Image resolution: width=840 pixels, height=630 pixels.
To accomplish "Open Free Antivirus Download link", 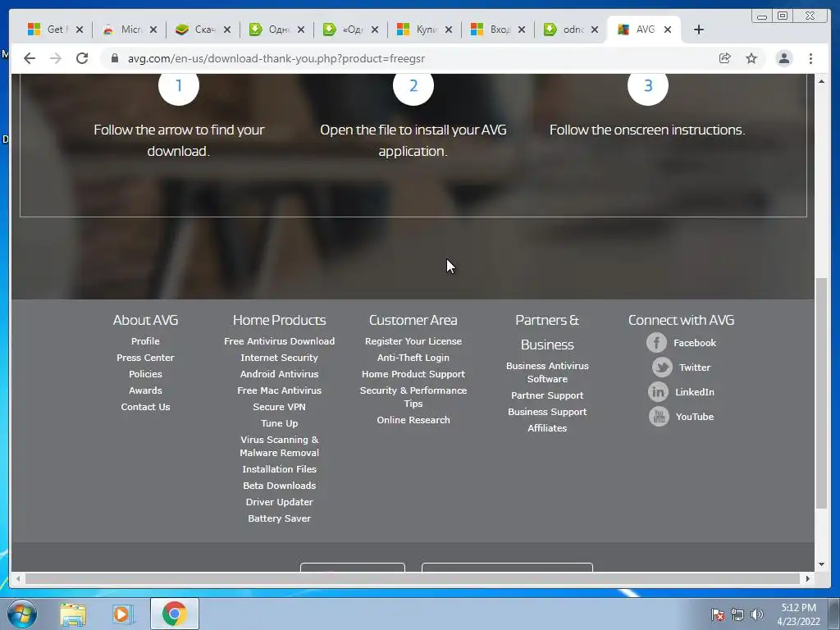I will pyautogui.click(x=279, y=341).
